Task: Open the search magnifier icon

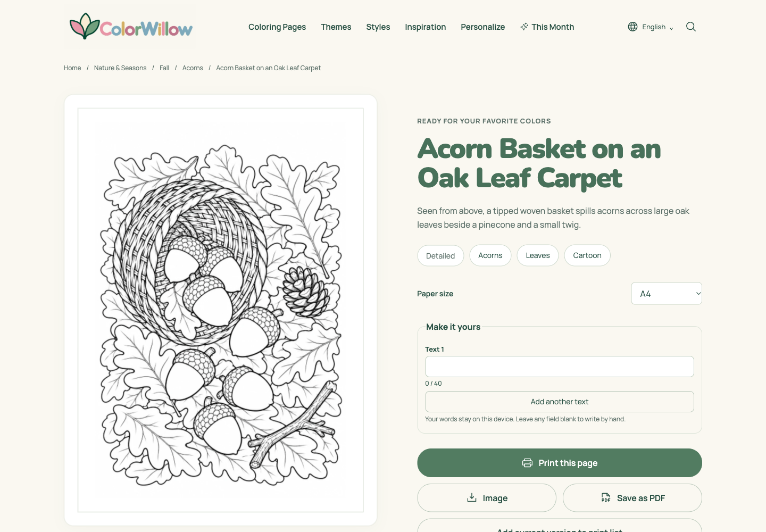Action: tap(691, 27)
